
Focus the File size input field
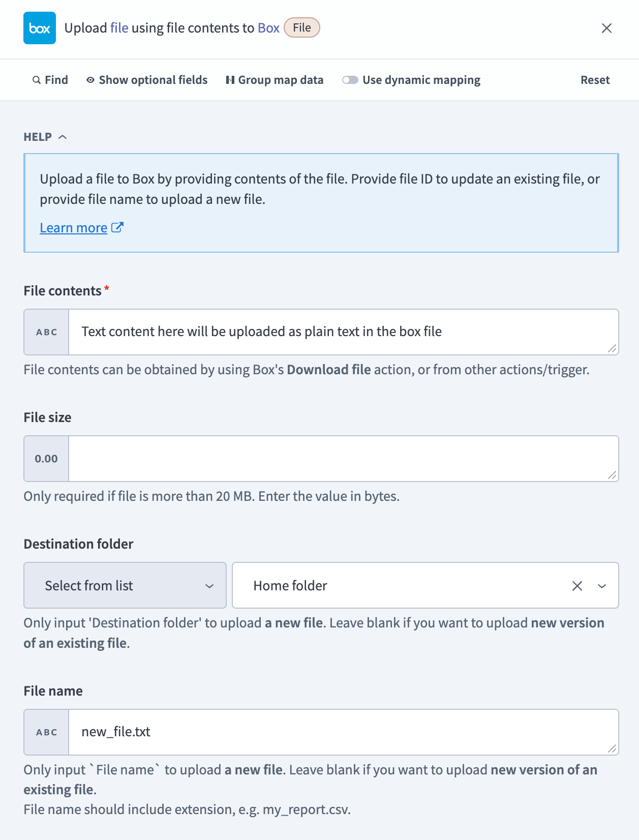(x=344, y=459)
